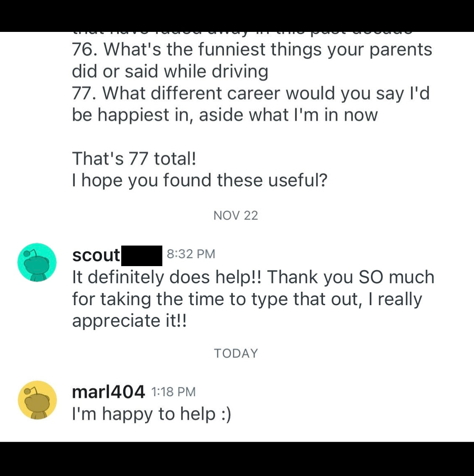This screenshot has height=476, width=474.
Task: Click question 76 about parents driving
Action: point(252,60)
